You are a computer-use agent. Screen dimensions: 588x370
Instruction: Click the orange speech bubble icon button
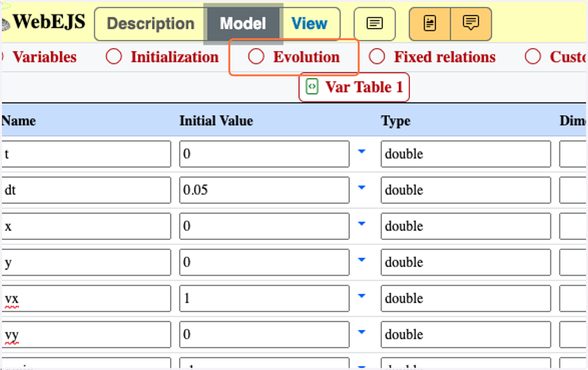(471, 24)
